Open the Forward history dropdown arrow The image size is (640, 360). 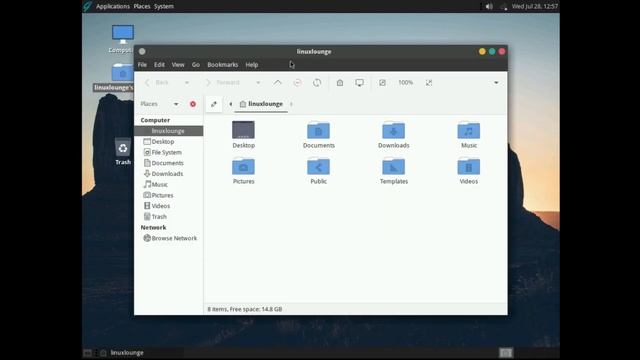point(258,82)
